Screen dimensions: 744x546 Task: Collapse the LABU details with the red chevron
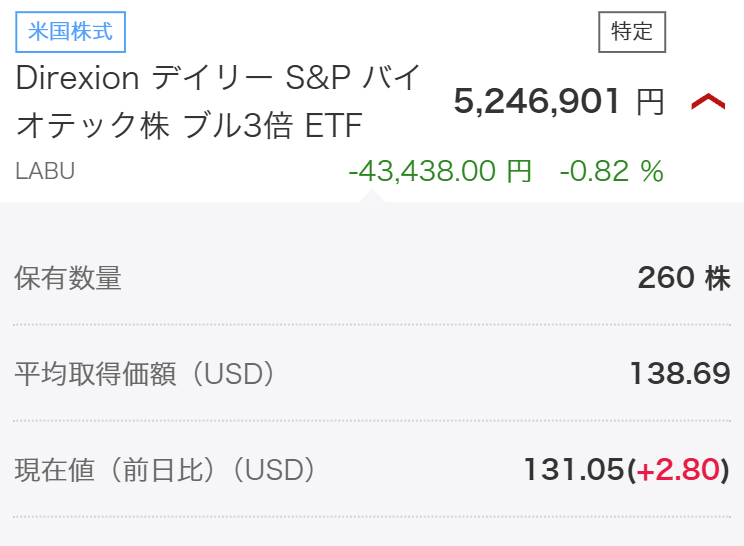[x=708, y=101]
